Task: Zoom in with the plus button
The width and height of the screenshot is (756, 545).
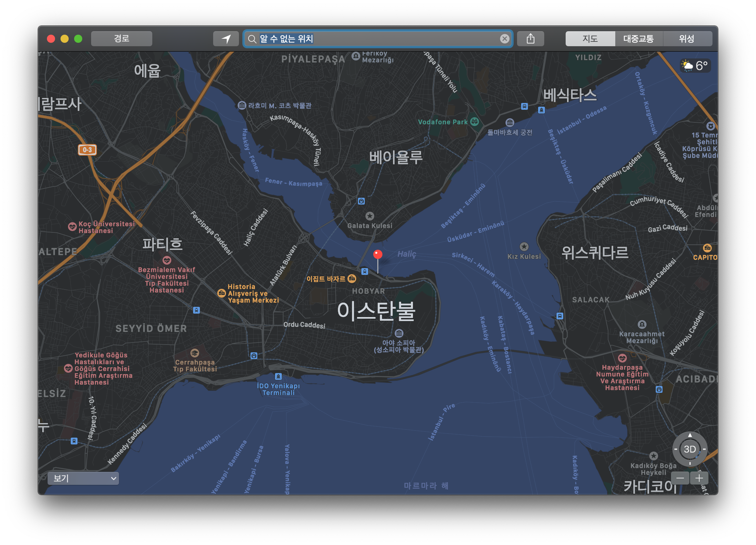Action: 699,478
